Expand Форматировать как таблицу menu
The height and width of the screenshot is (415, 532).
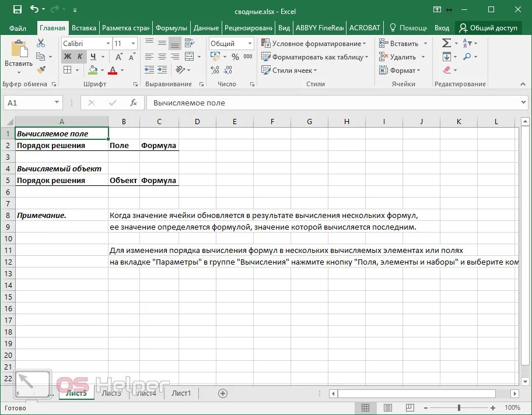pos(314,57)
